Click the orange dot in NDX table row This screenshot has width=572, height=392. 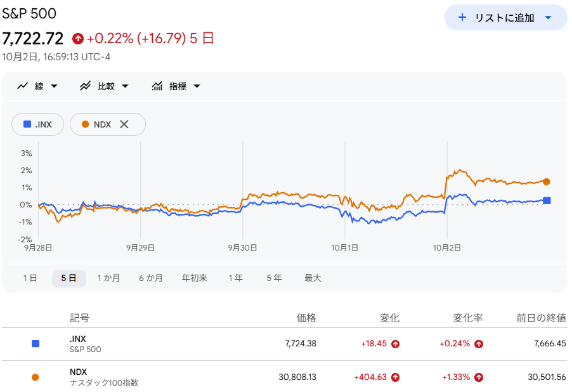36,377
